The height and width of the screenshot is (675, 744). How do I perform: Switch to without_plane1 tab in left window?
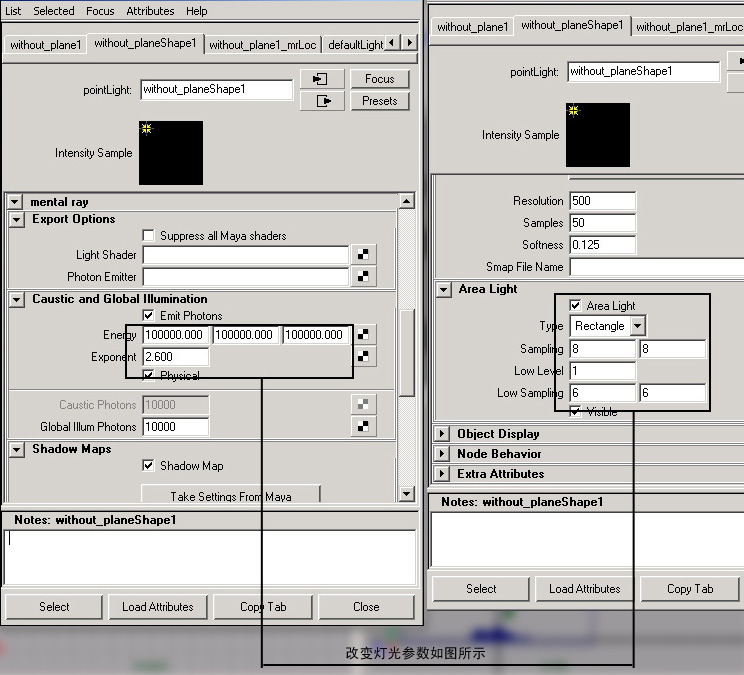click(x=46, y=45)
